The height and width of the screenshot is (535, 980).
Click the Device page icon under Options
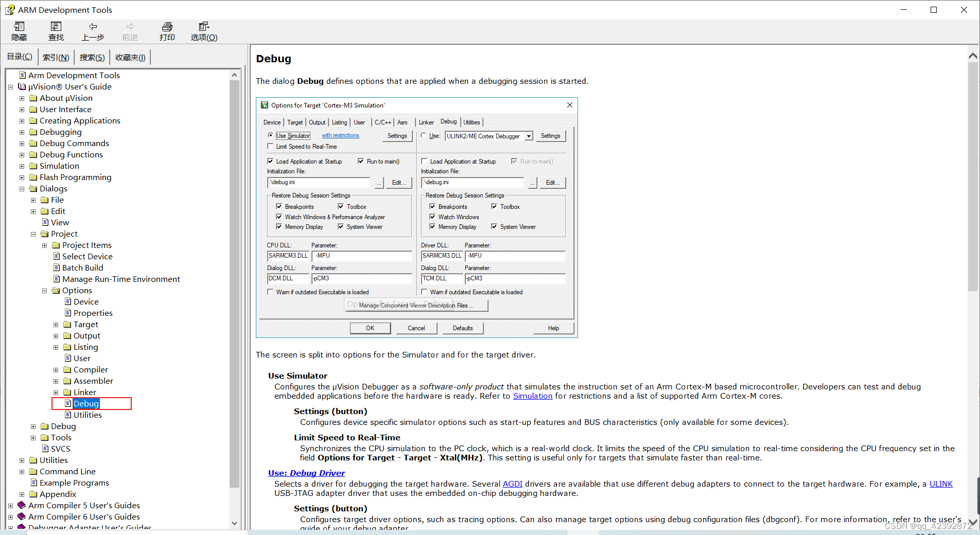tap(68, 301)
